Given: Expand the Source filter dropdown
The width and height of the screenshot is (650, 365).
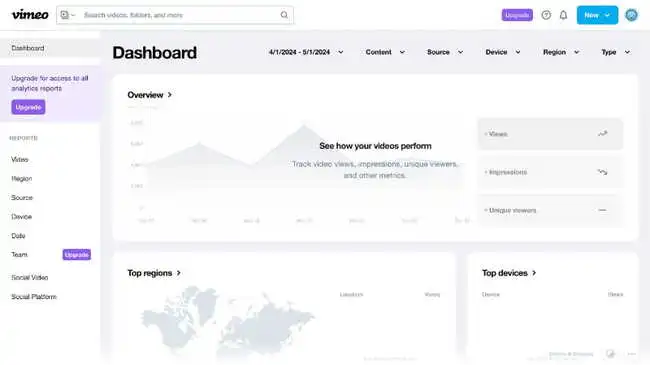Looking at the screenshot, I should 445,52.
